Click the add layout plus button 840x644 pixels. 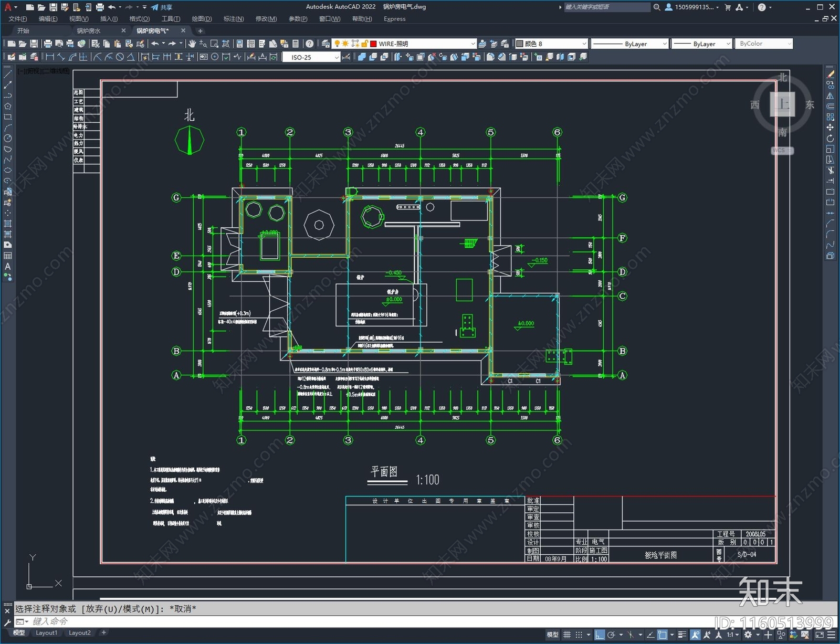click(x=104, y=633)
